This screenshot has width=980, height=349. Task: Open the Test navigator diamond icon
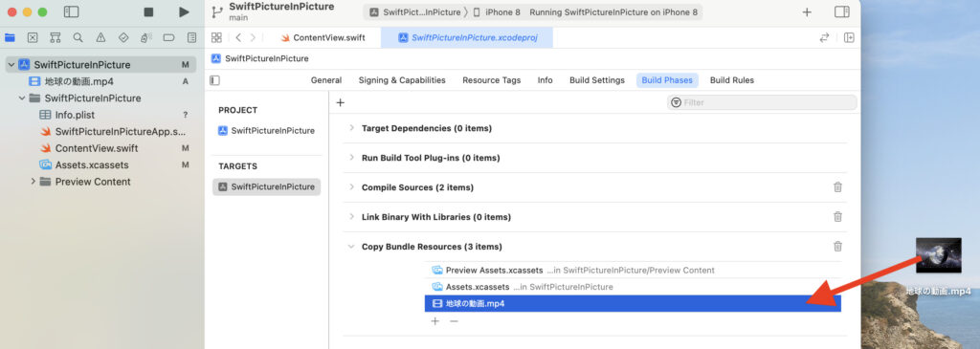(x=123, y=37)
